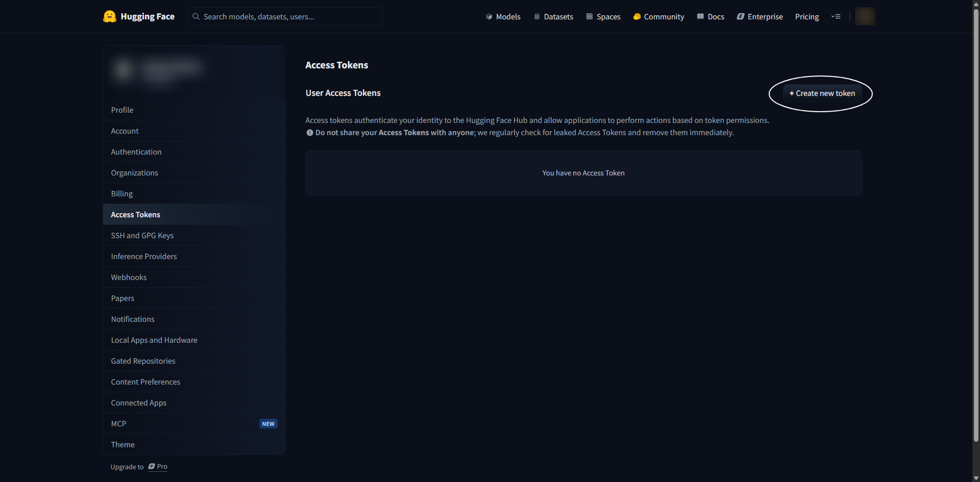Go to Webhooks settings
980x482 pixels.
194,277
